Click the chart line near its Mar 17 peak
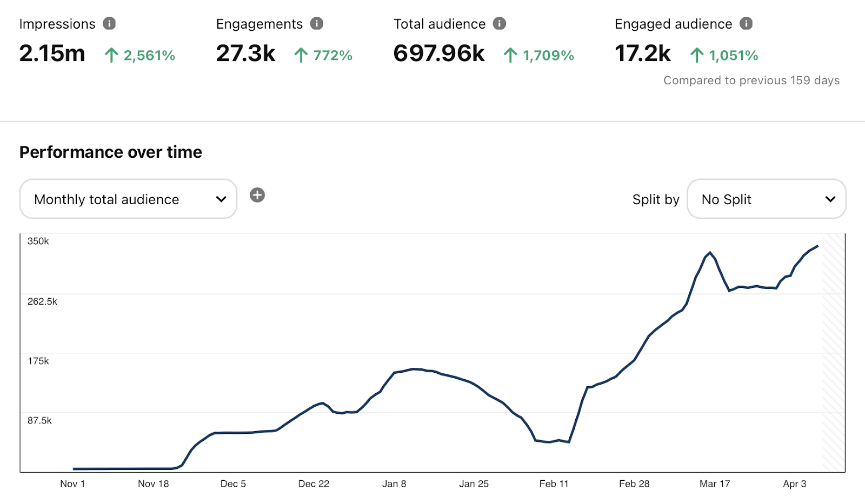Viewport: 865px width, 504px height. click(710, 252)
